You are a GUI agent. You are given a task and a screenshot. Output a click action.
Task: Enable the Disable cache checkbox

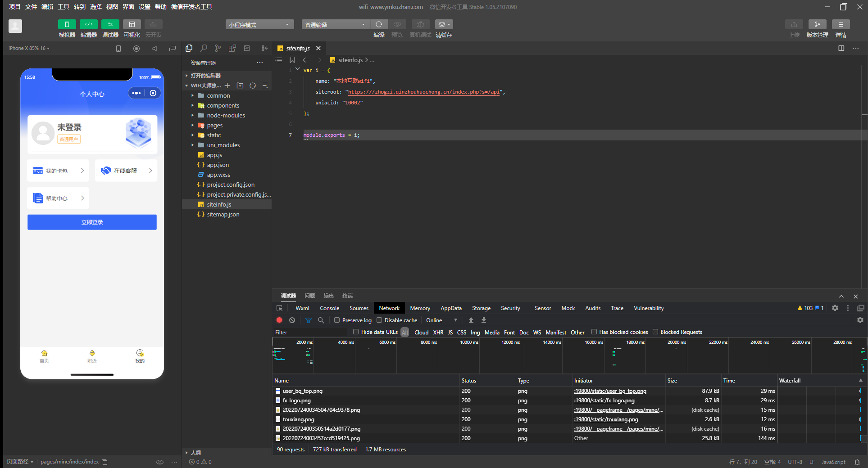379,320
